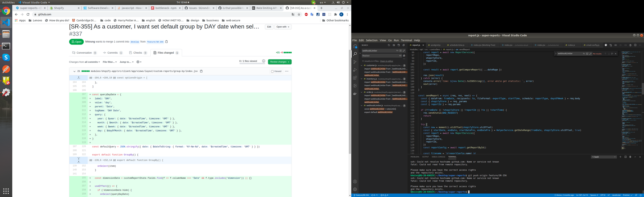Open the Terminal menu in the VS Code menu bar
Viewport: 644px width, 197px height.
point(406,40)
